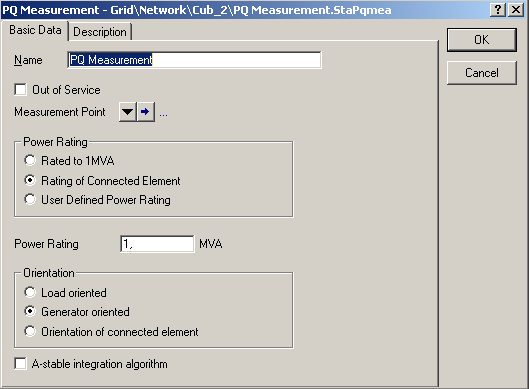The image size is (529, 389).
Task: Click the PQ Measurement title bar
Action: [x=243, y=10]
